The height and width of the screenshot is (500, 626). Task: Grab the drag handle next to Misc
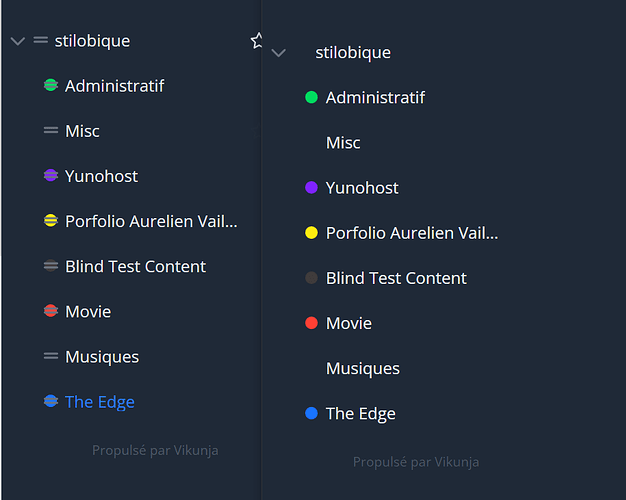click(x=51, y=131)
